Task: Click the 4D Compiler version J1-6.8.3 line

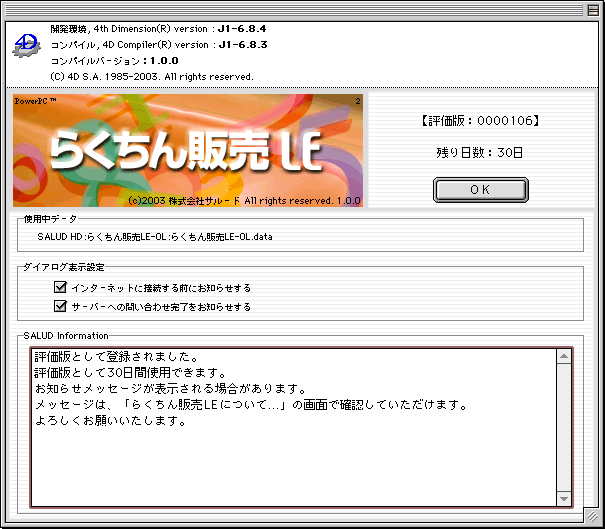Action: point(159,45)
